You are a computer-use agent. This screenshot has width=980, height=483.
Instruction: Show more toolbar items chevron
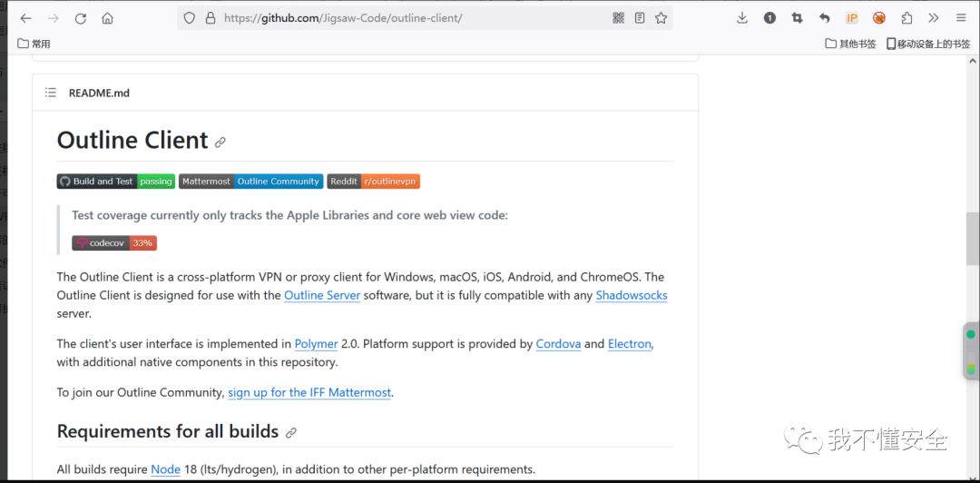tap(934, 18)
